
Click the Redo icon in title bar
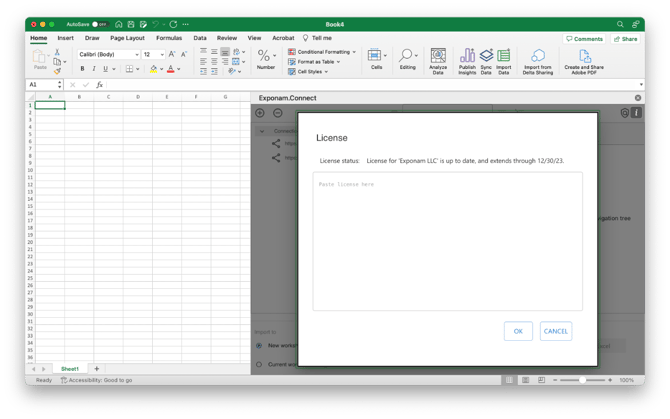point(173,24)
